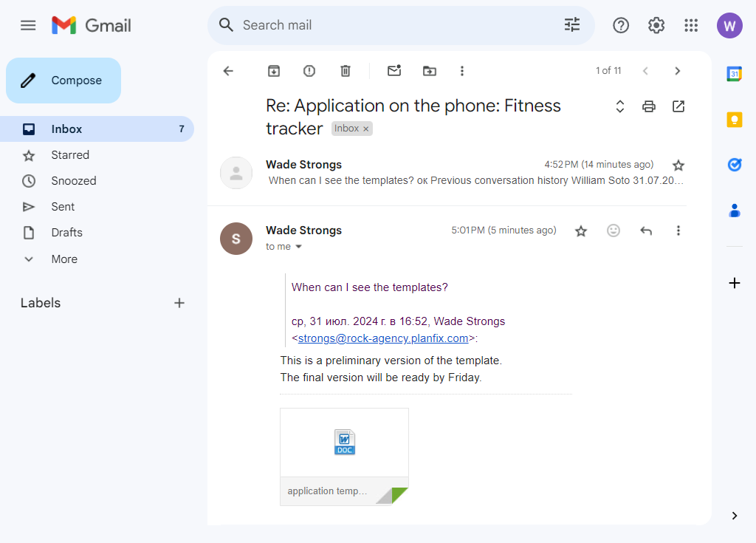Open toolbar More options menu
This screenshot has width=756, height=543.
(x=462, y=71)
